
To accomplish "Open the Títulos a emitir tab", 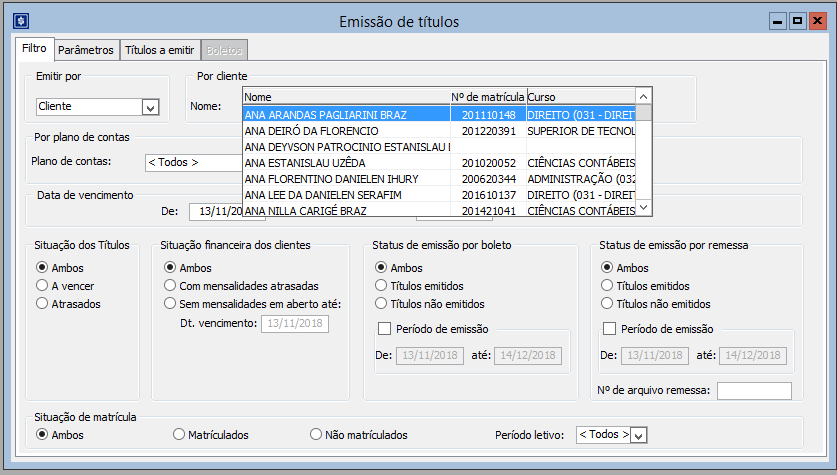I will (x=159, y=49).
